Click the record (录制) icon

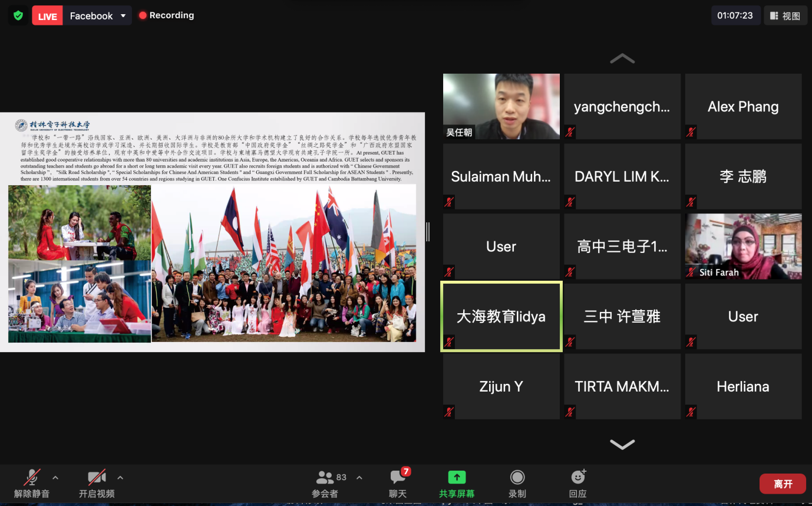tap(517, 478)
